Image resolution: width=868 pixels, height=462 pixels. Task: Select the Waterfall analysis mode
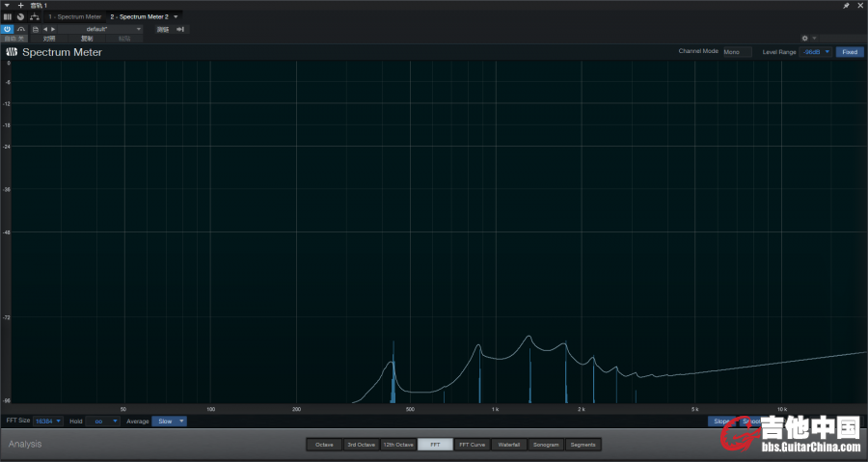508,445
